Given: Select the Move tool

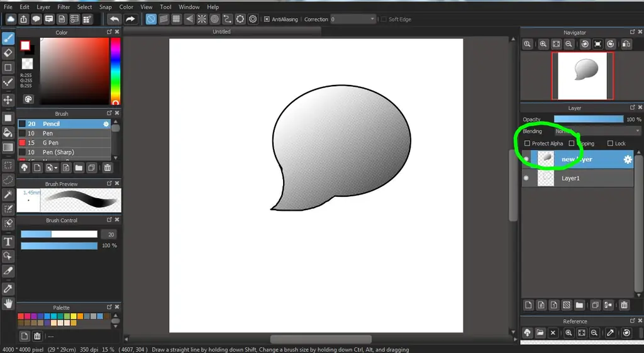Looking at the screenshot, I should pos(8,100).
